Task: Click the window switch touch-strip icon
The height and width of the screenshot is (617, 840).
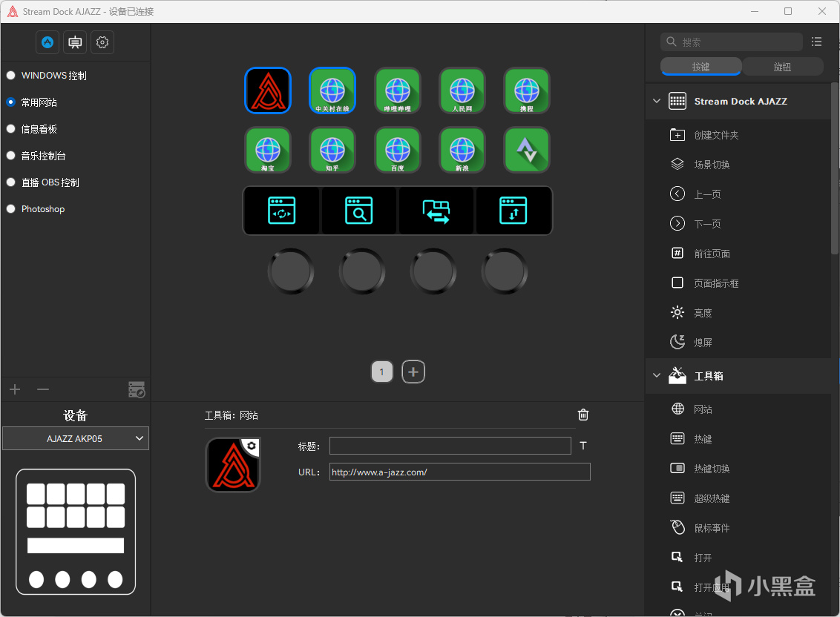Action: click(436, 211)
